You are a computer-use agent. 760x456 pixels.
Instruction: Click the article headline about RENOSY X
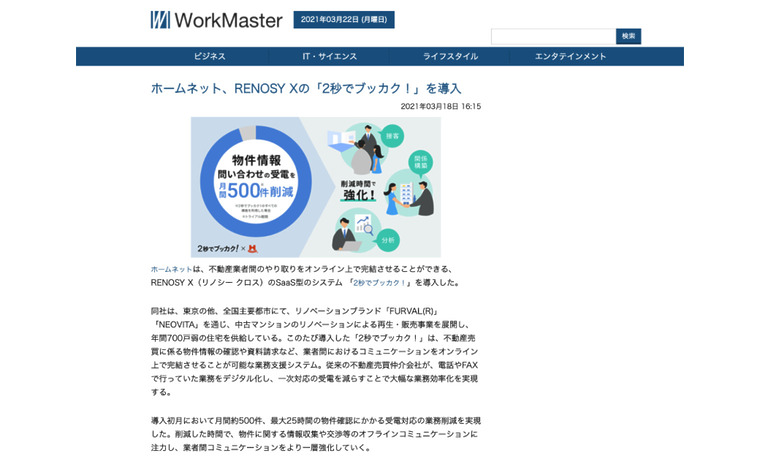pyautogui.click(x=306, y=88)
